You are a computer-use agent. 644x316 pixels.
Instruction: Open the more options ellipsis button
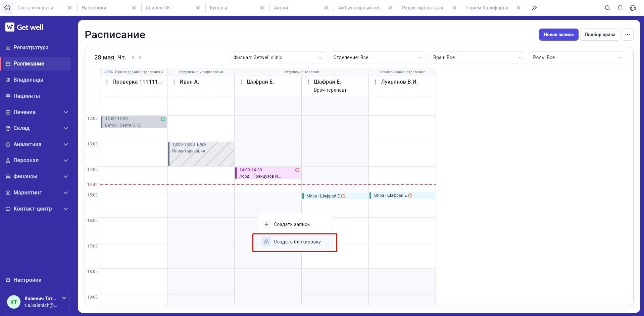click(x=627, y=35)
